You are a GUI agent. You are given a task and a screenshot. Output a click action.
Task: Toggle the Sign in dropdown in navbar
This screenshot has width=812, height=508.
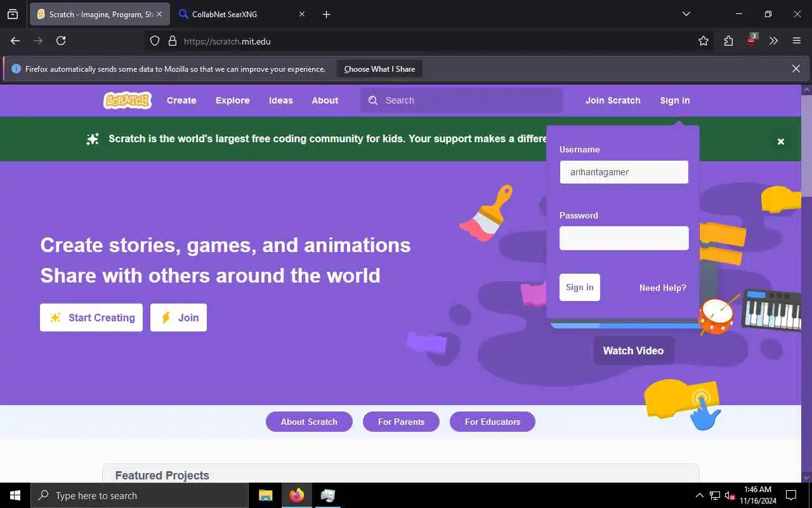[675, 100]
